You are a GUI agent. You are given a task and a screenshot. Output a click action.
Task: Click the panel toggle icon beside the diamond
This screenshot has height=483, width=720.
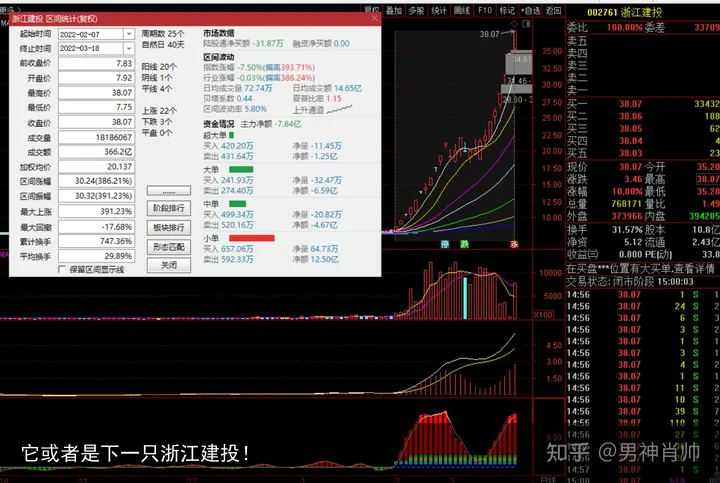pyautogui.click(x=526, y=23)
